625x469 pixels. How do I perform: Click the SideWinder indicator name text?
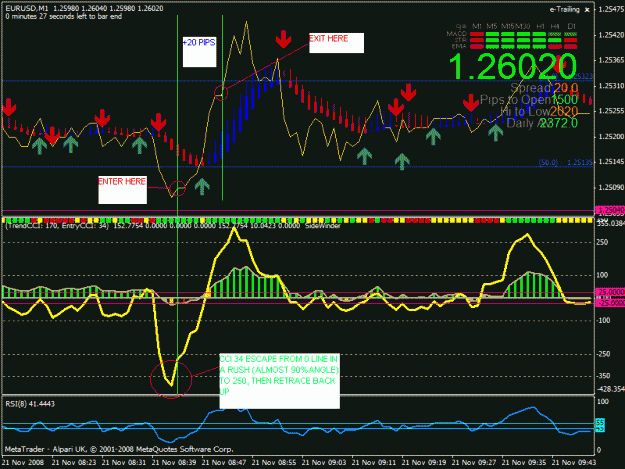322,226
